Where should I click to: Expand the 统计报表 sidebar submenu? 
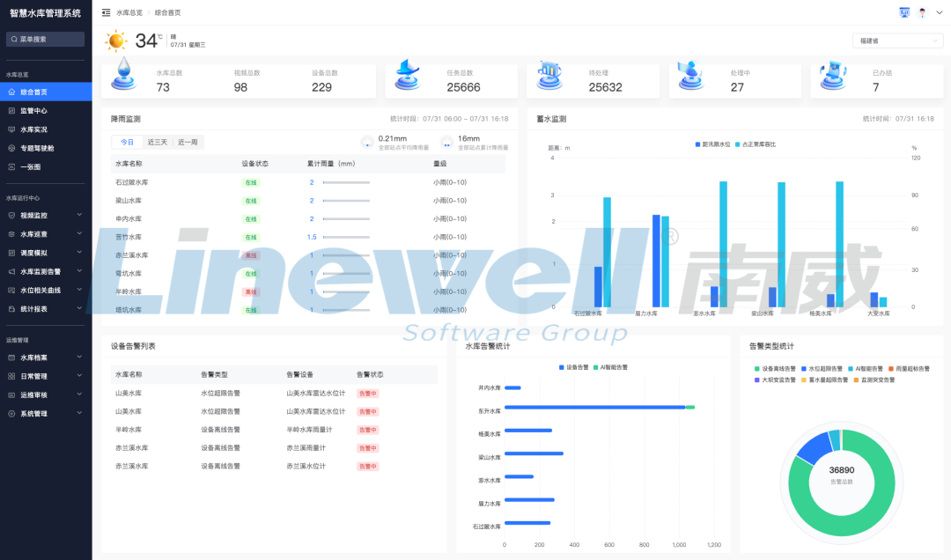[x=46, y=308]
